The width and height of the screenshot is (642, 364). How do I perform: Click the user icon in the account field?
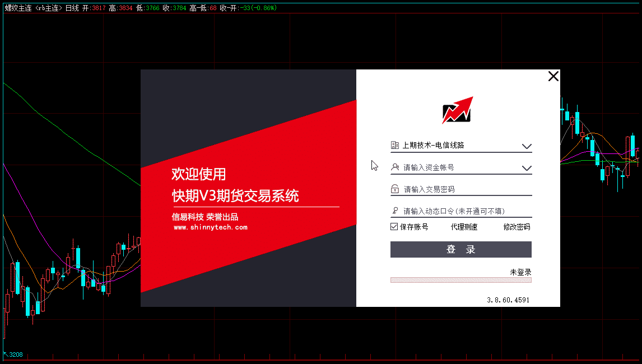pos(395,167)
